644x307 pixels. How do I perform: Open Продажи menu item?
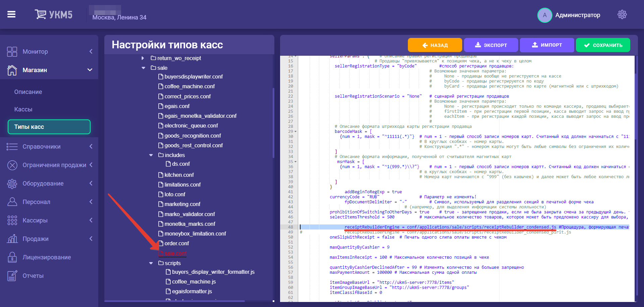[x=36, y=239]
